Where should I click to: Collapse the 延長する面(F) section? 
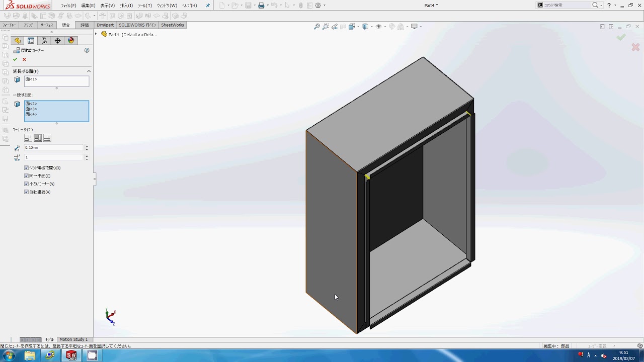(x=89, y=71)
